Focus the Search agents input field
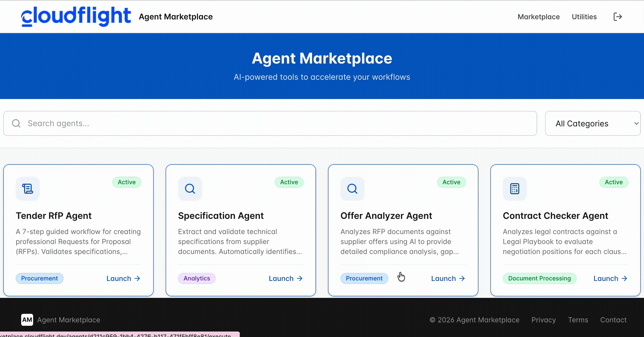Screen dimensions: 644x337 [x=275, y=123]
